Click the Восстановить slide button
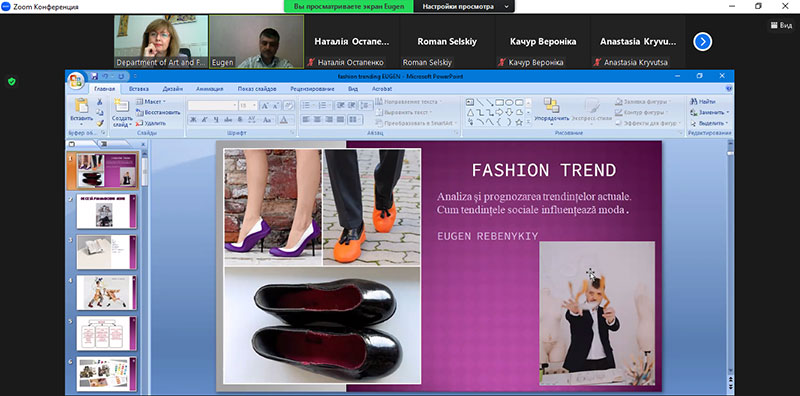Screen dimensions: 800x396 click(x=158, y=112)
